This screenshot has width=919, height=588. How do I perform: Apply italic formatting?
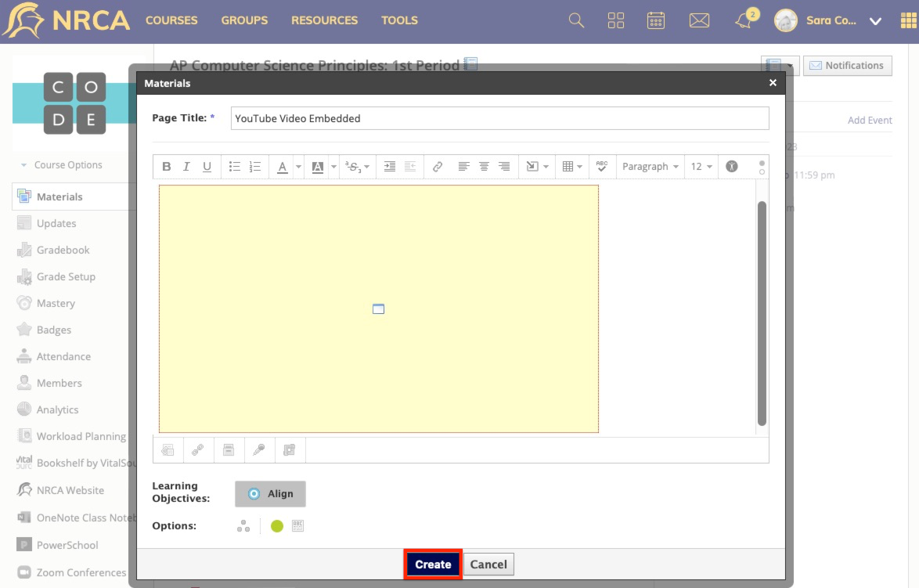[x=186, y=166]
